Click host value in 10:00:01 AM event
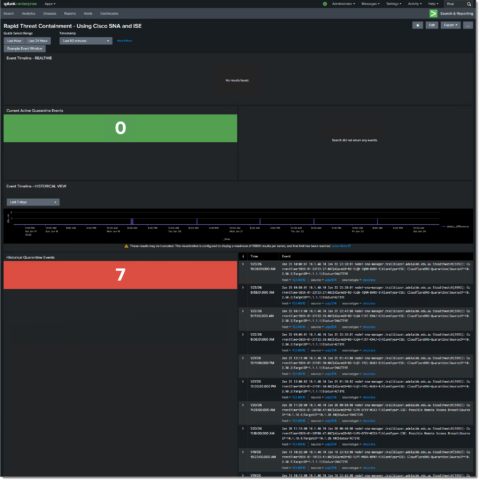The height and width of the screenshot is (480, 480). (298, 280)
